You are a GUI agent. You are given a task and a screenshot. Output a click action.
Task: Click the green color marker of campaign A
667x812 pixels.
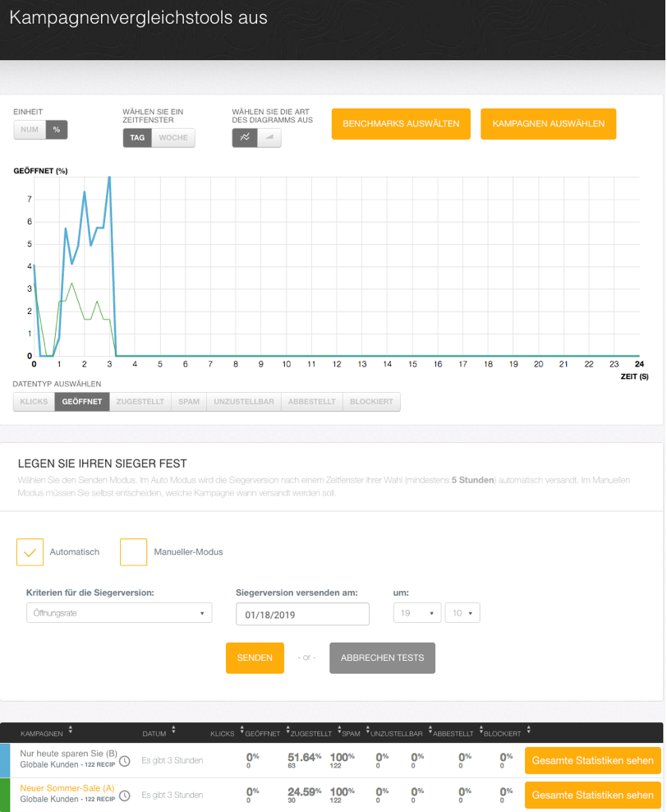point(5,796)
